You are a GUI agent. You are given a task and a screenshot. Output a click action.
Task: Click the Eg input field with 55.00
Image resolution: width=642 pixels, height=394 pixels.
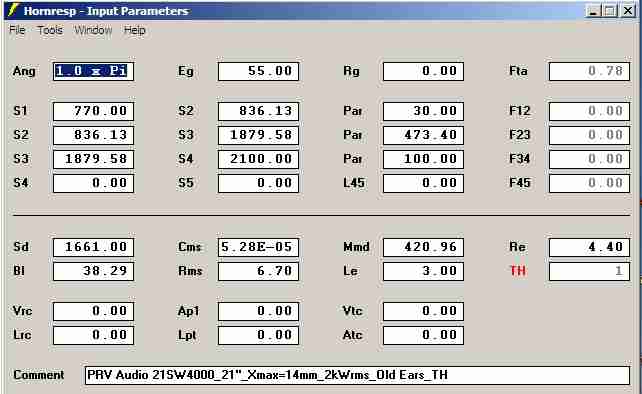tap(258, 71)
